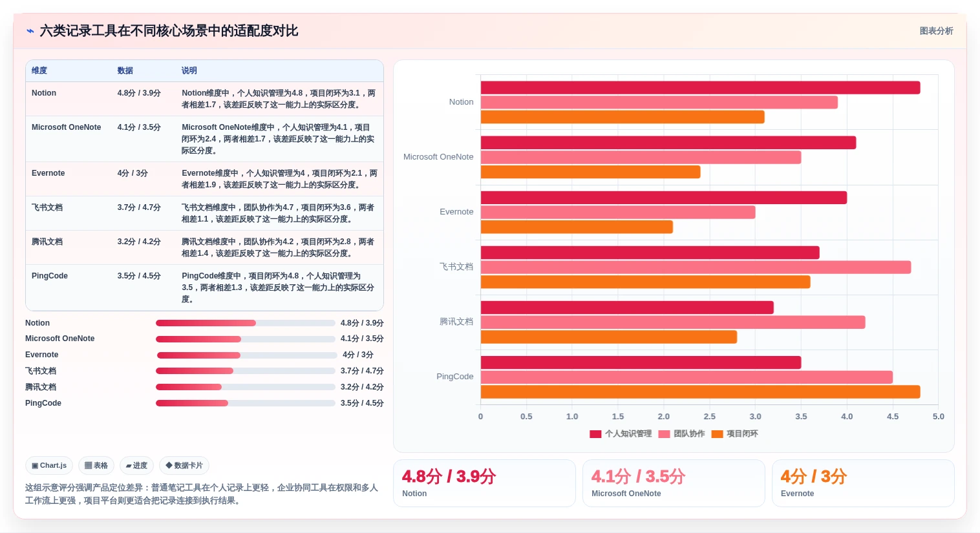
Task: Select the Notion table row name
Action: [44, 93]
